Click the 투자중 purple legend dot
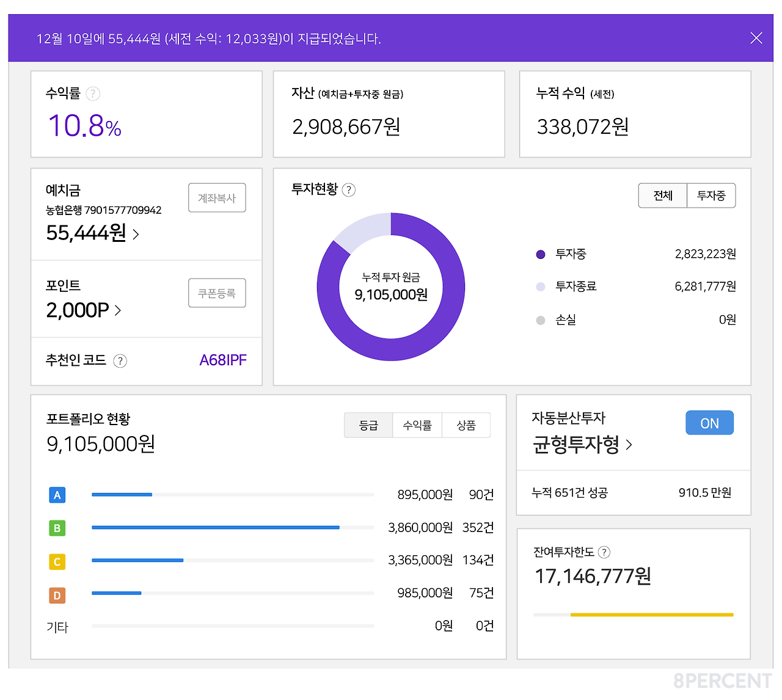Screen dimensions: 782x700 tap(541, 255)
